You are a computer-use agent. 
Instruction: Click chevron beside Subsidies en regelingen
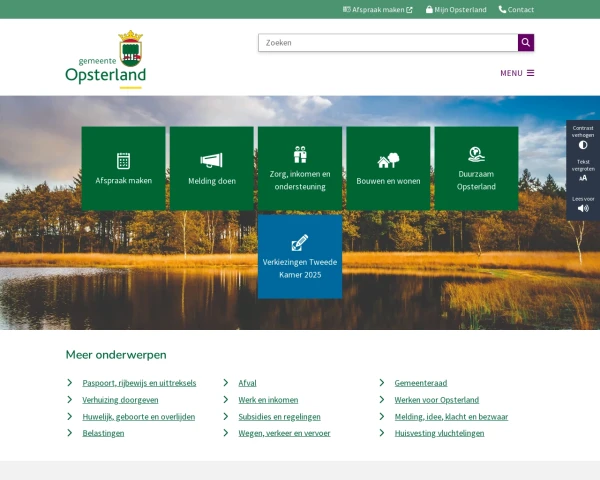[226, 416]
